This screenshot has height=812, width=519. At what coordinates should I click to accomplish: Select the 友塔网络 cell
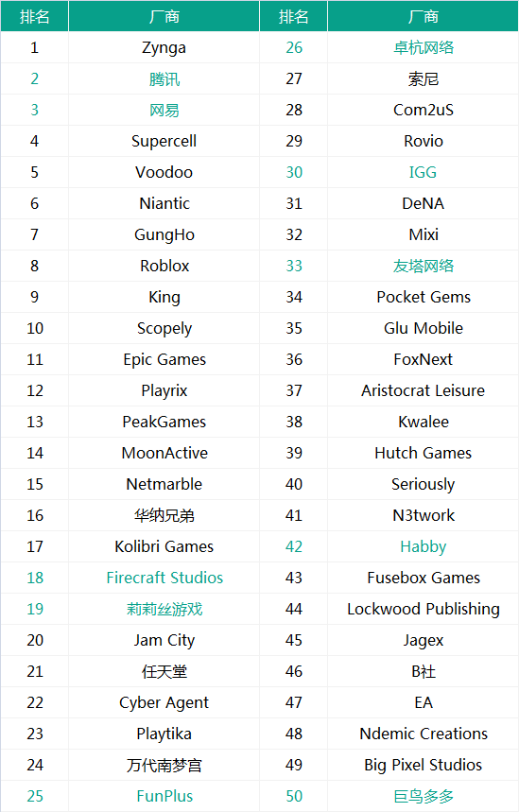424,266
